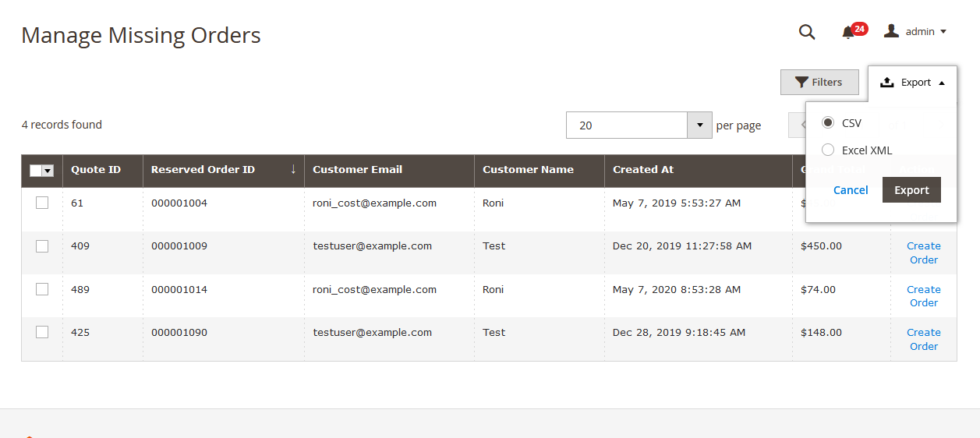The height and width of the screenshot is (438, 980).
Task: Click the admin user avatar icon
Action: click(x=892, y=31)
